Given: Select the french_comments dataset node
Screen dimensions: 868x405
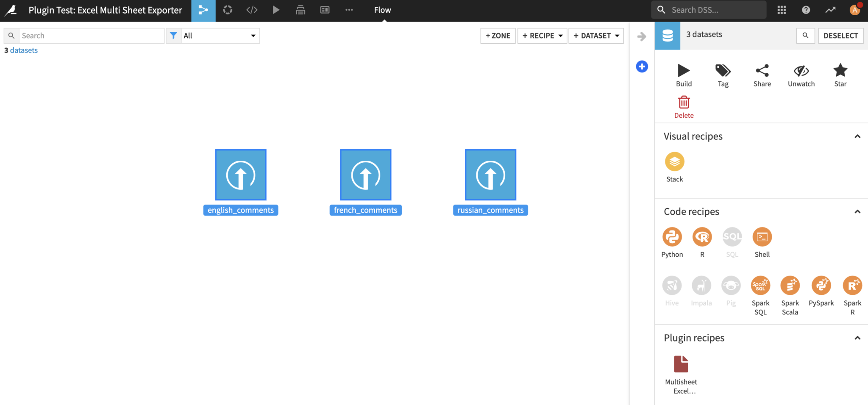Looking at the screenshot, I should [x=365, y=175].
